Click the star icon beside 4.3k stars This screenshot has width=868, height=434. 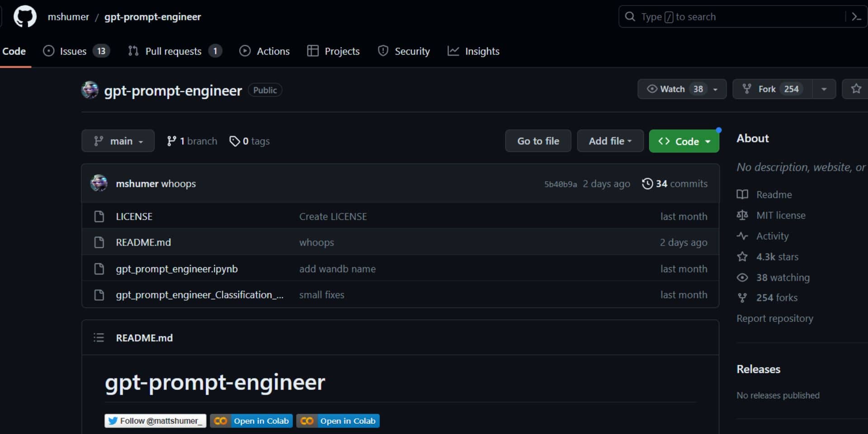coord(742,257)
